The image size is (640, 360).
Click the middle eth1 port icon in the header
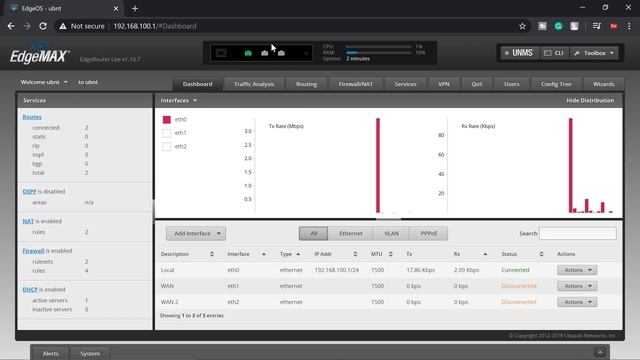pyautogui.click(x=264, y=53)
